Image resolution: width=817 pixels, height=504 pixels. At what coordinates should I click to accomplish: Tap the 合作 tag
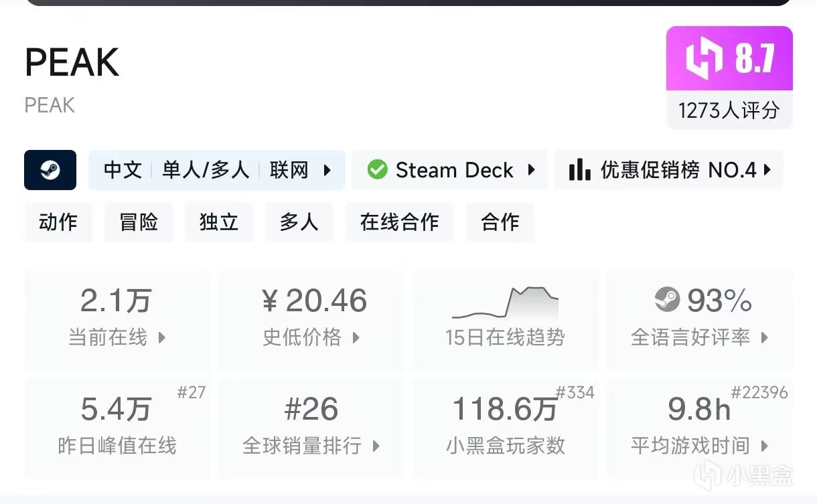click(x=500, y=222)
